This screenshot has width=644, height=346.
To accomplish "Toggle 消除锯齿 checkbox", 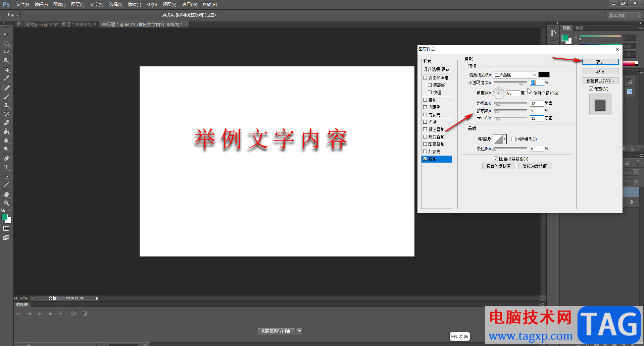I will [x=513, y=139].
